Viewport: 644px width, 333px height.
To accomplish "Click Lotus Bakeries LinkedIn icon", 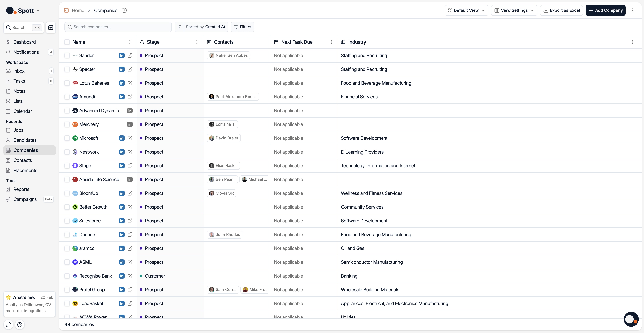I will [x=122, y=83].
